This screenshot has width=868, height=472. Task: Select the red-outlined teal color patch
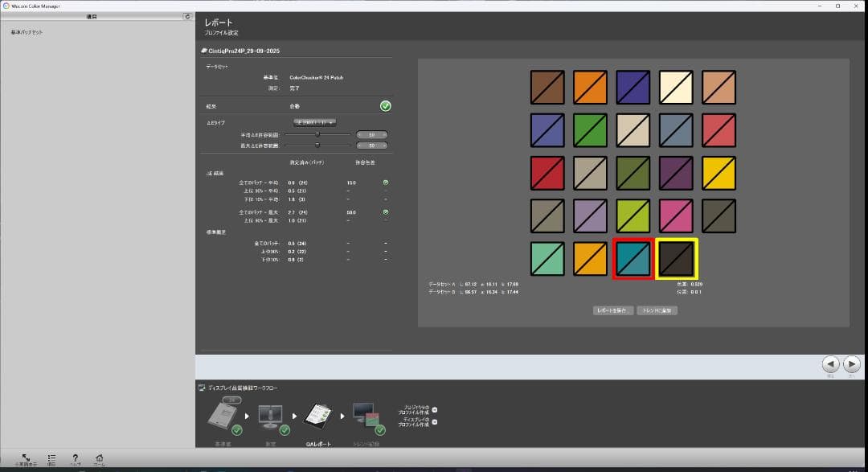click(x=633, y=258)
